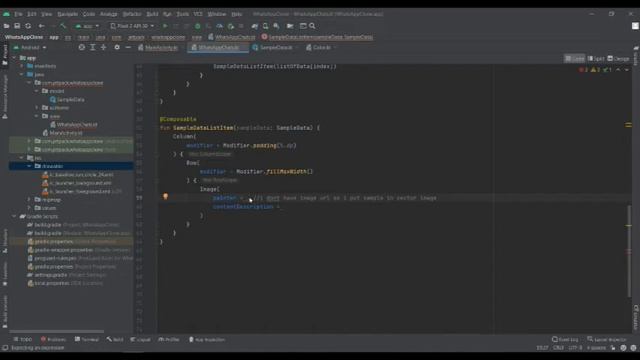Click the intention lightbulb in gutter

pyautogui.click(x=165, y=197)
